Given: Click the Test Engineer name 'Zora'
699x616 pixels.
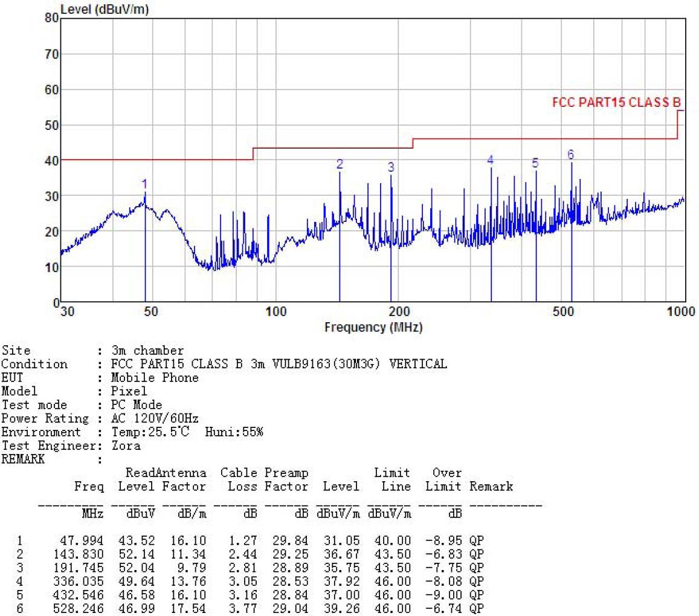Looking at the screenshot, I should [126, 446].
